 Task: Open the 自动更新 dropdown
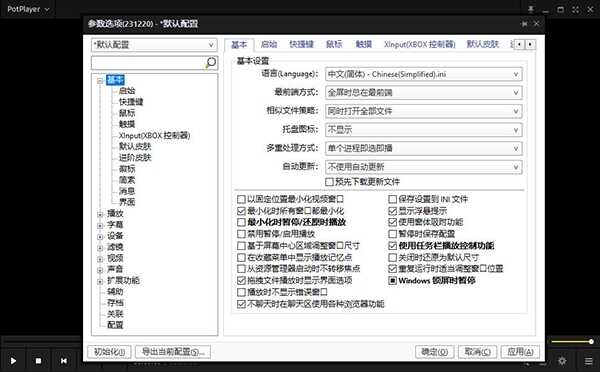[x=424, y=167]
